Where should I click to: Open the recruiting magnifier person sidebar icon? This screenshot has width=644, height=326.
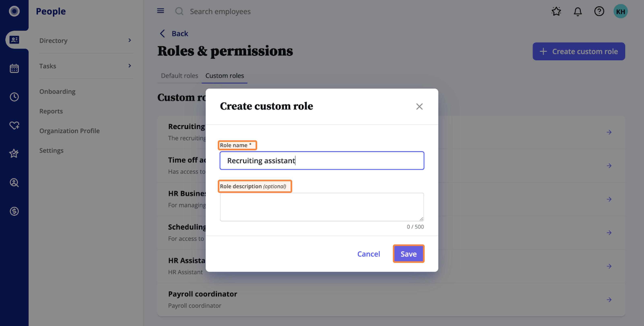point(14,183)
